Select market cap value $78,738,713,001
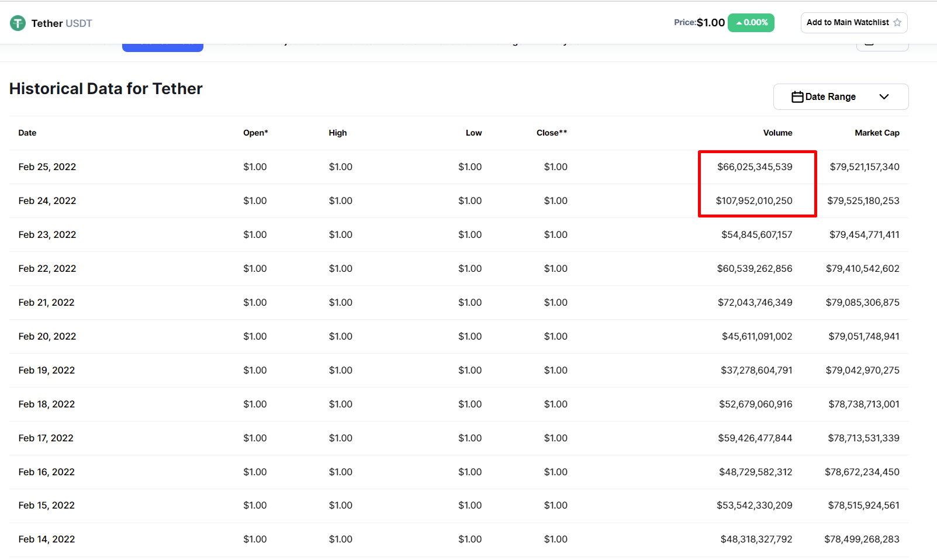This screenshot has width=937, height=560. 864,404
